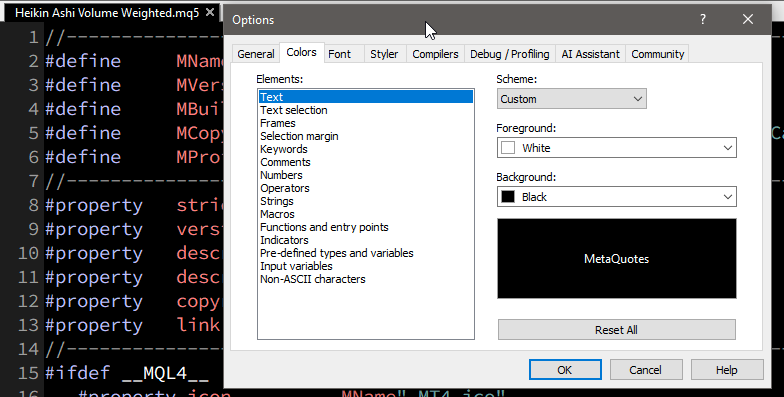
Task: Open the Foreground color dropdown (White)
Action: tap(616, 148)
